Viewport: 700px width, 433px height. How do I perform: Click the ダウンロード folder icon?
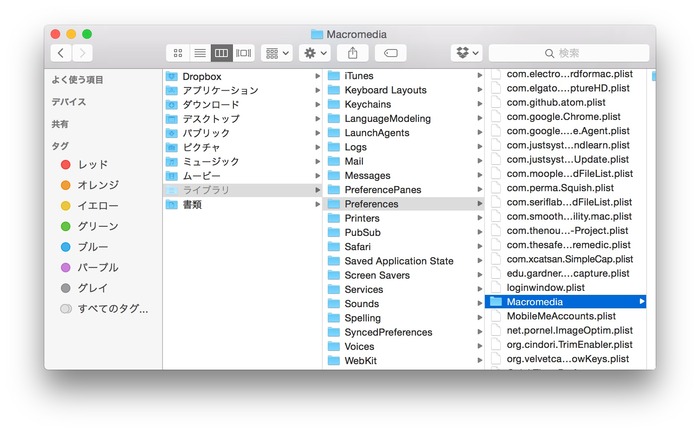coord(171,105)
